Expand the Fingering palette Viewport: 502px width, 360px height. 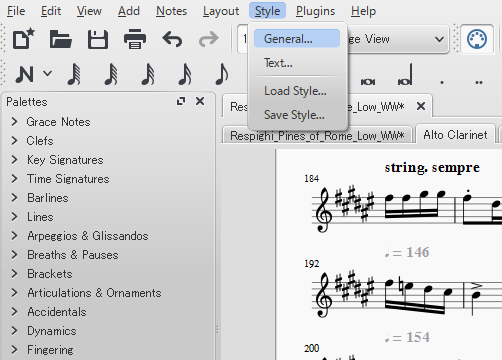[14, 350]
